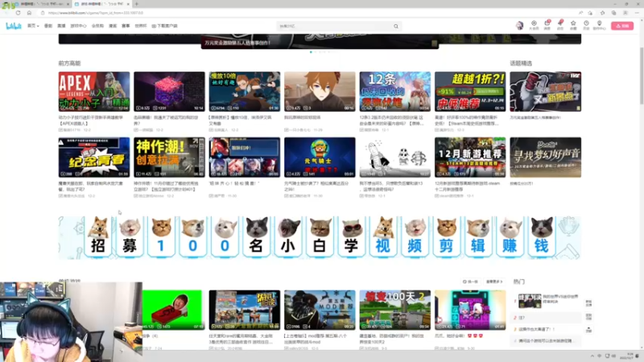
Task: Open the 慢放10倍 video thumbnail
Action: point(245,92)
